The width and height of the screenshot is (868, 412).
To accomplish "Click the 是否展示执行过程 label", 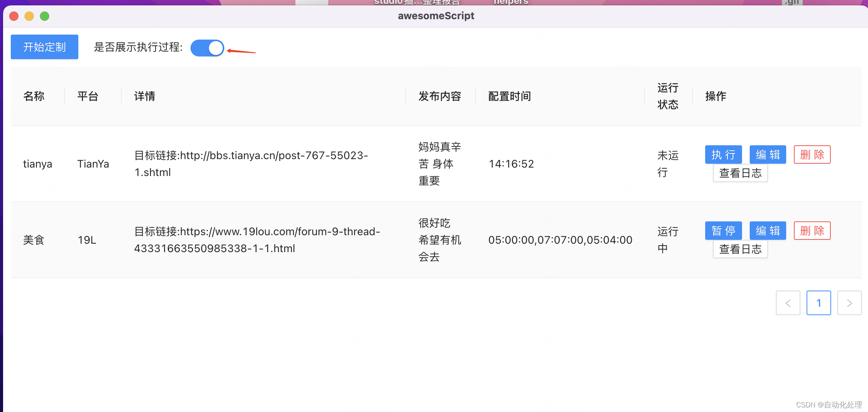I will click(x=138, y=47).
